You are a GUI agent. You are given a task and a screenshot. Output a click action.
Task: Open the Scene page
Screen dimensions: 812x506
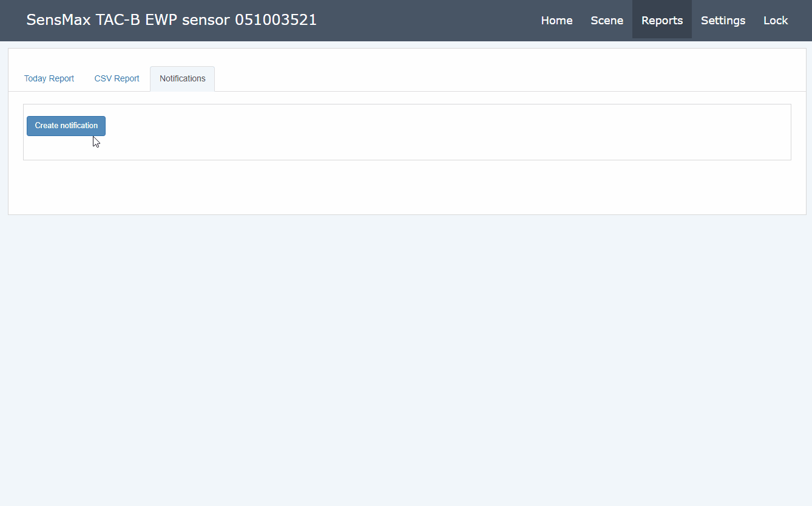click(x=607, y=20)
